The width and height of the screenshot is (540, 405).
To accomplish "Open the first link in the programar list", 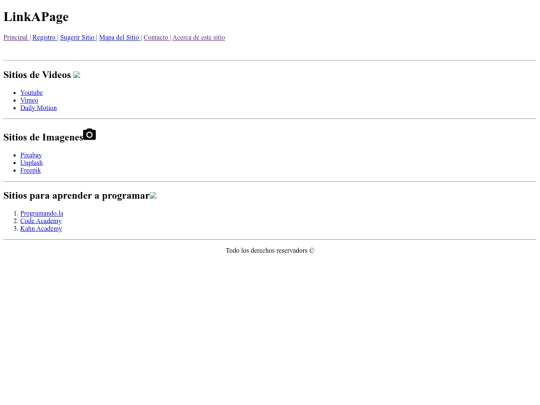I will (42, 214).
